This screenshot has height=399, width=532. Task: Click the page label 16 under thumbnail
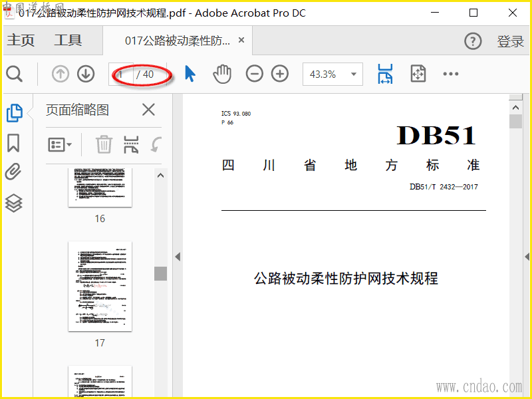(x=100, y=219)
